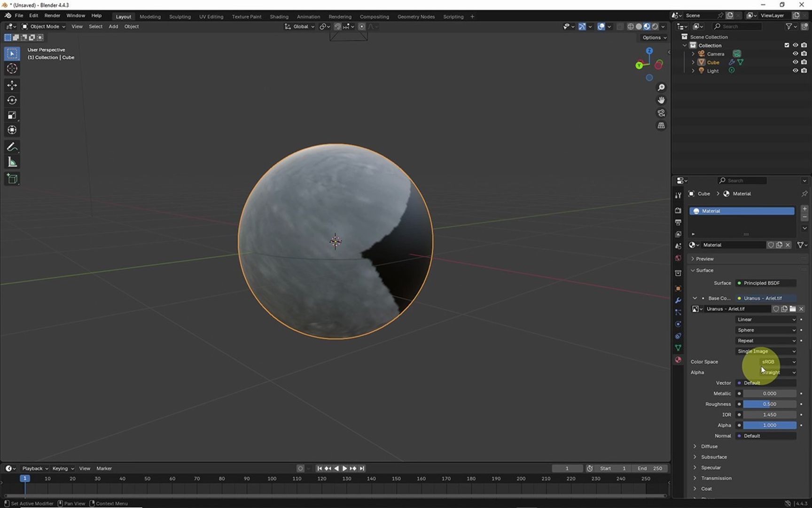Select the Rotate tool
This screenshot has width=812, height=508.
[12, 100]
